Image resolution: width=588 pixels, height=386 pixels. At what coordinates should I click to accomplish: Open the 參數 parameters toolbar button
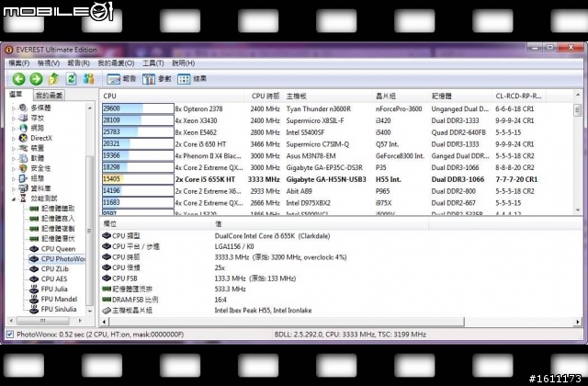tap(157, 79)
